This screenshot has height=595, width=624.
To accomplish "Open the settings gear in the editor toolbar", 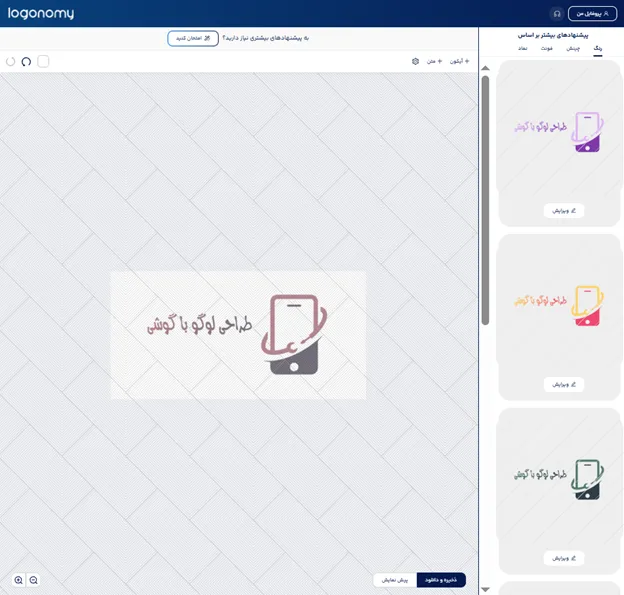I will coord(416,62).
